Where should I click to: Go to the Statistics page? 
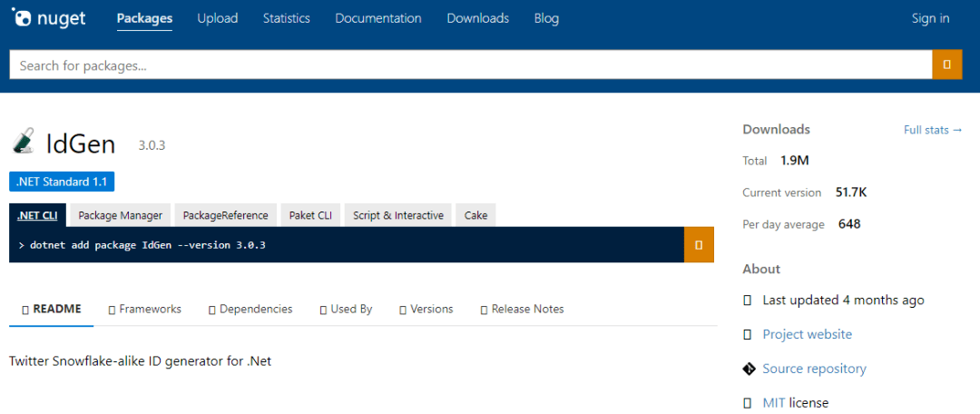(x=286, y=18)
